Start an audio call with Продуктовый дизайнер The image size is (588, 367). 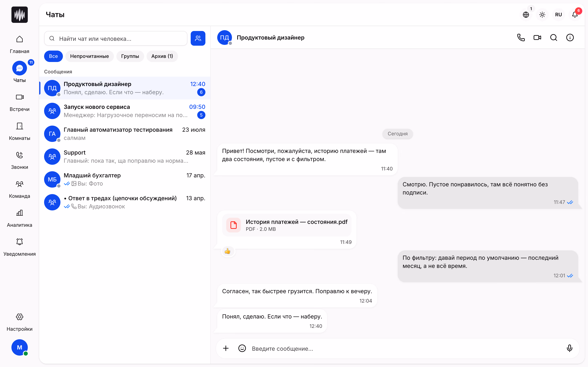point(521,38)
